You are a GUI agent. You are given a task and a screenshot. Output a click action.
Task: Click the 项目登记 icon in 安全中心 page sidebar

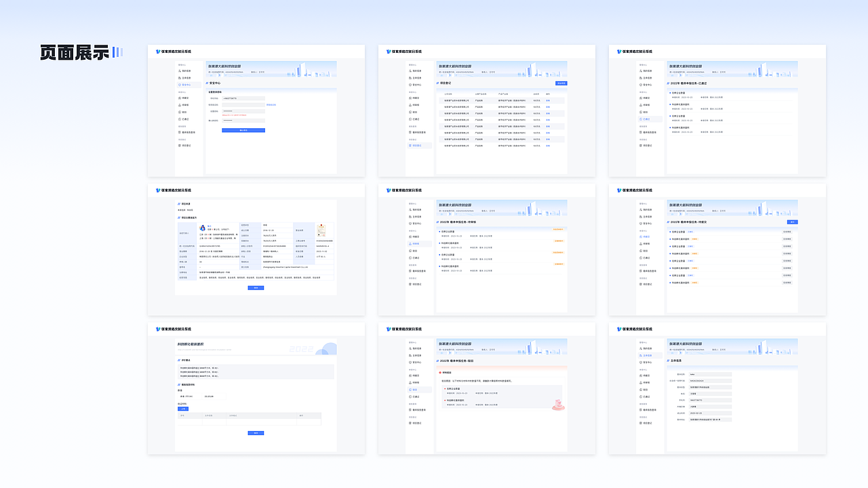tap(180, 146)
